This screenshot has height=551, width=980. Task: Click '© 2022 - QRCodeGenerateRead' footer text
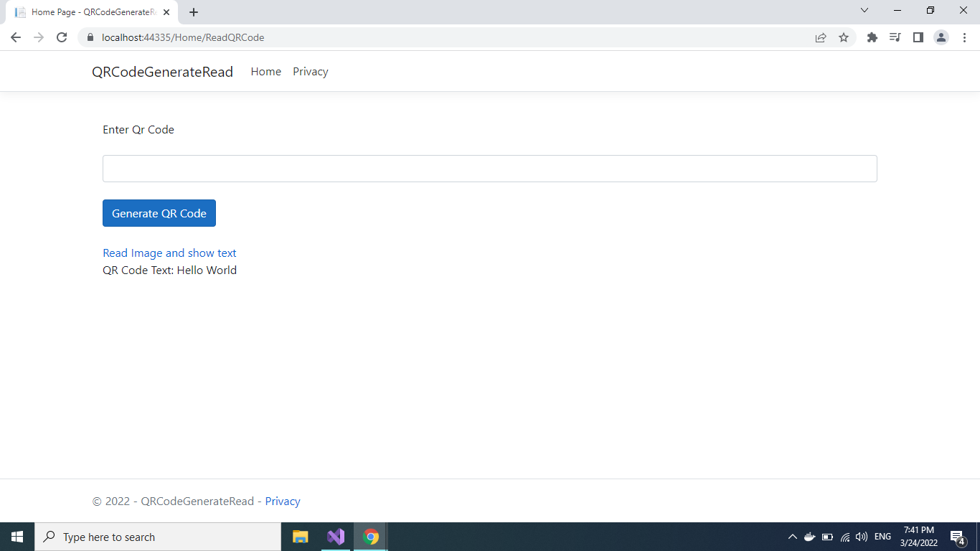(x=173, y=501)
